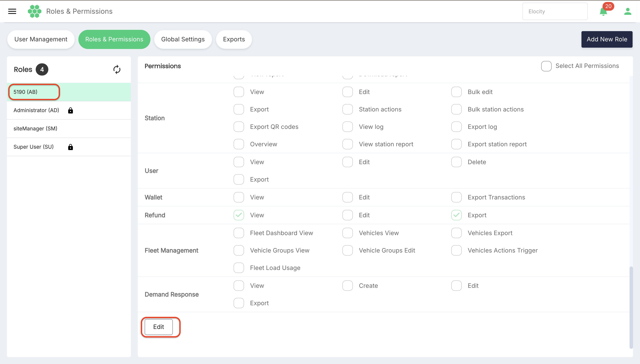Select the Super User (SU) role
Image resolution: width=640 pixels, height=364 pixels.
(x=69, y=147)
